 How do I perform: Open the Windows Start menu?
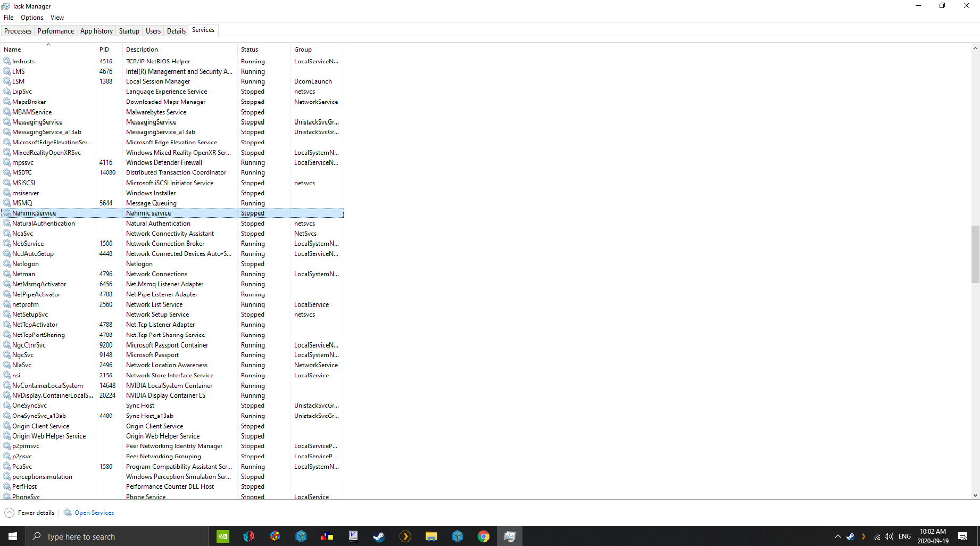13,536
